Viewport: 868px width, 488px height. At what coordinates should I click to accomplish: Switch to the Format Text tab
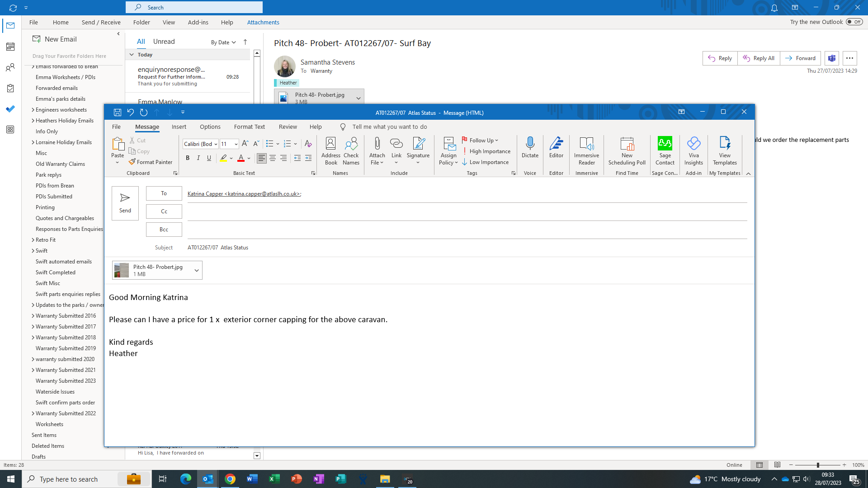click(249, 127)
